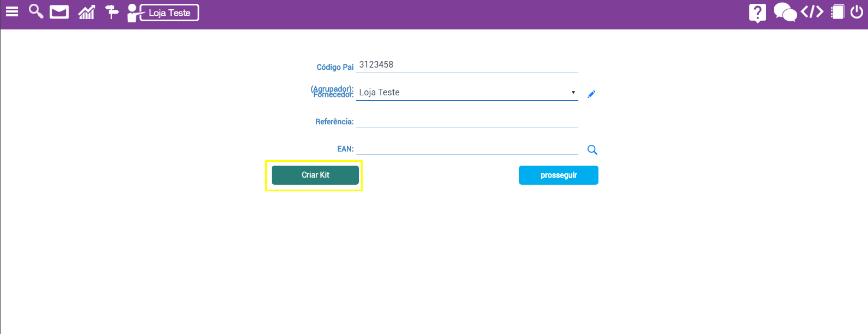Image resolution: width=868 pixels, height=334 pixels.
Task: Click the prosseguir button
Action: pos(558,175)
